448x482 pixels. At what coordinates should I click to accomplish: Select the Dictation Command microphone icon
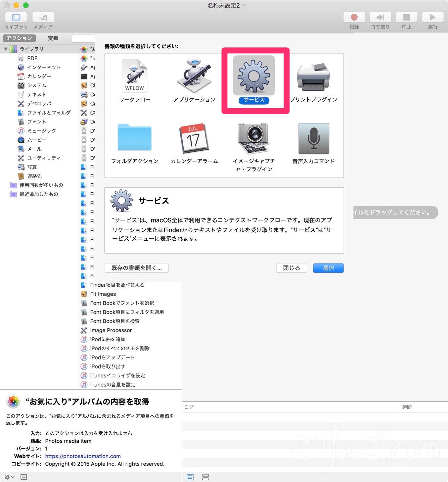pos(313,138)
